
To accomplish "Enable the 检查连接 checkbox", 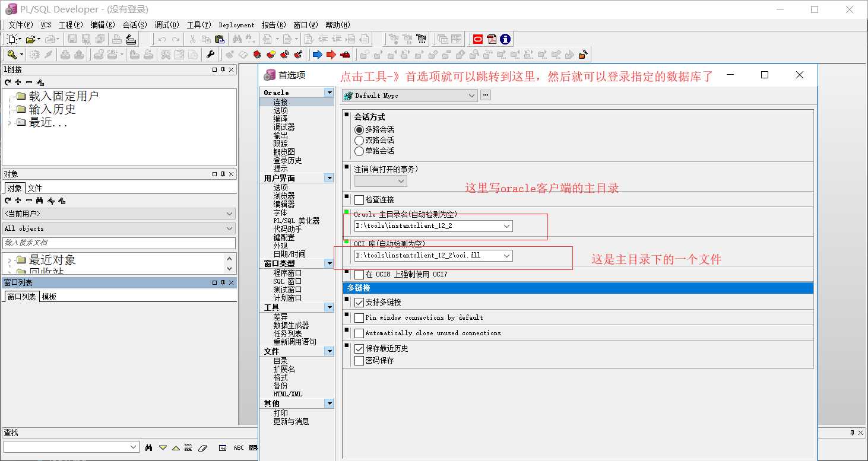I will pyautogui.click(x=359, y=199).
